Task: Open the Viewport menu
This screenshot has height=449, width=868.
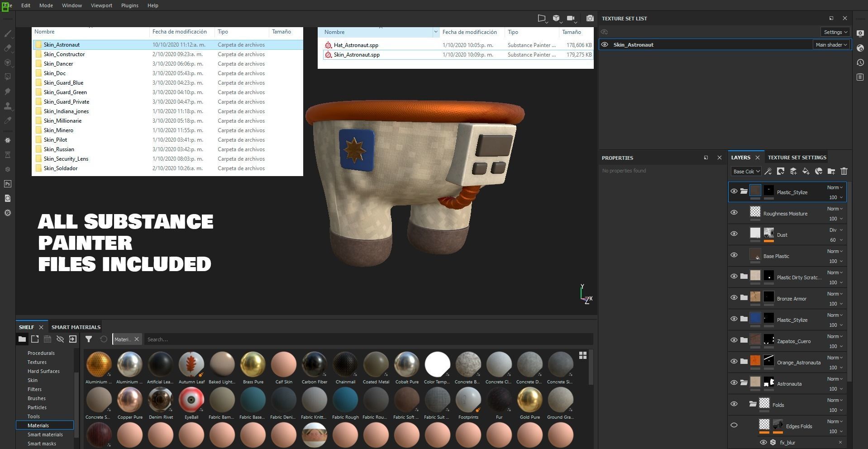Action: point(101,5)
